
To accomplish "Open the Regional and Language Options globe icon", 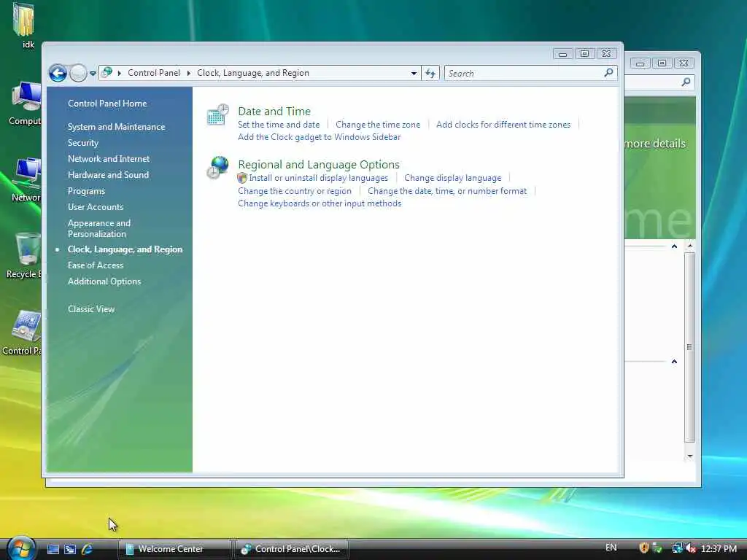I will point(217,168).
